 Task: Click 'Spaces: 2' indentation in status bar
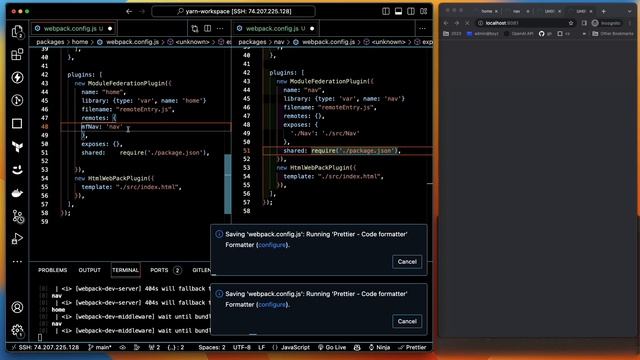211,347
